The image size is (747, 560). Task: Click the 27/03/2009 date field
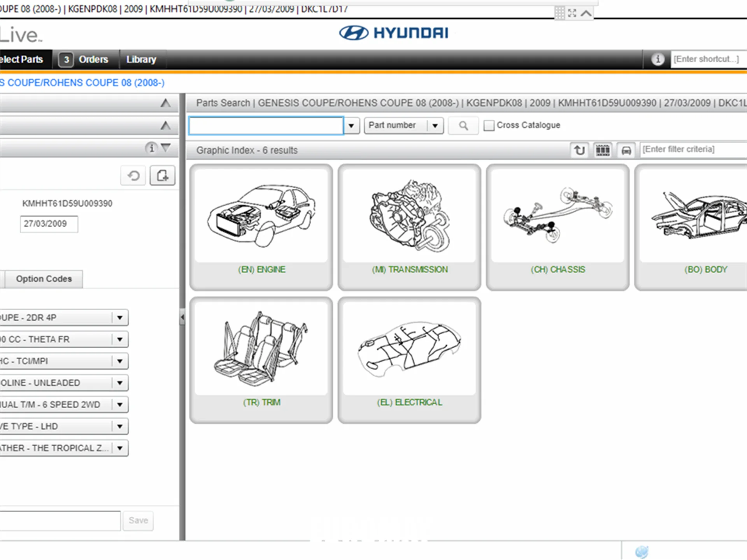pyautogui.click(x=49, y=224)
